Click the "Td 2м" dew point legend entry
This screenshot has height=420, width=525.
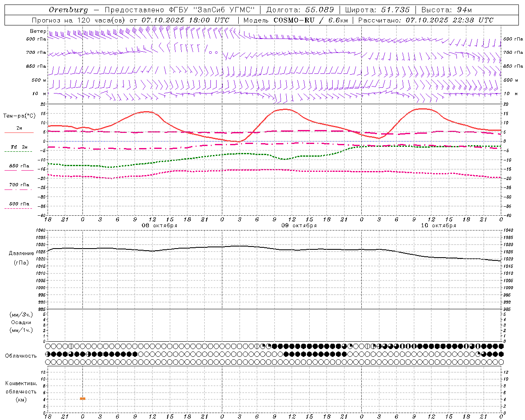tap(19, 147)
